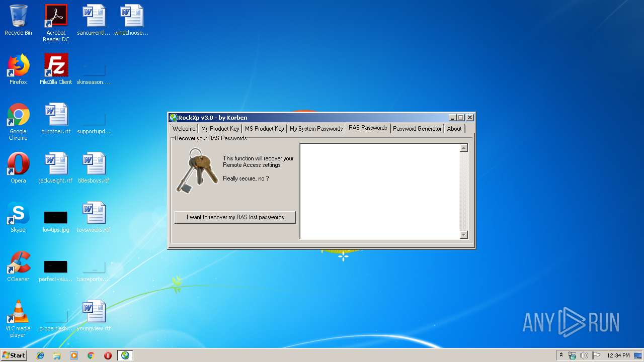Screen dimensions: 644x362
Task: Click inside the RAS passwords output box
Action: 380,191
